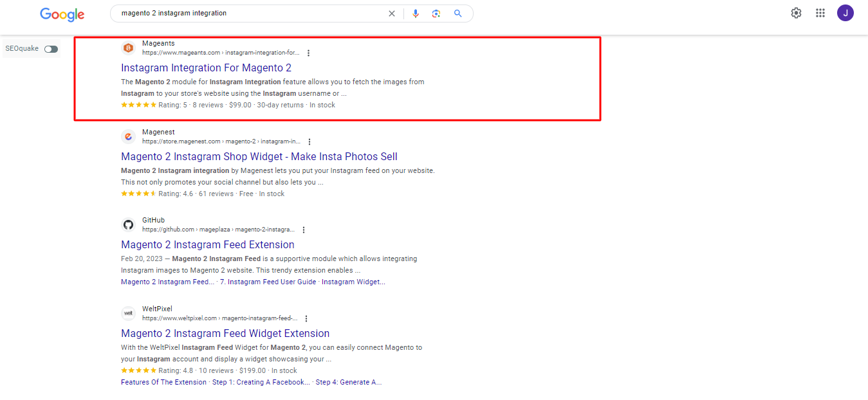Click the Instagram Feed User Guide sitelink
Screen dimensions: 868x400
(x=270, y=281)
